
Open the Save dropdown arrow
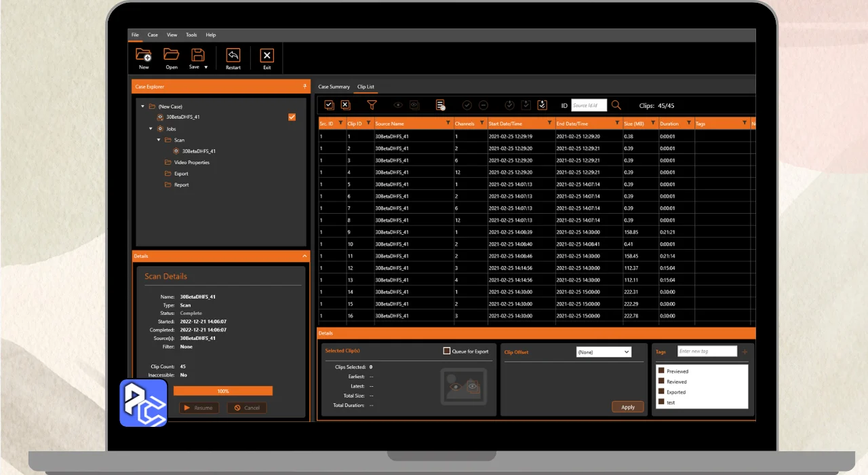point(206,67)
